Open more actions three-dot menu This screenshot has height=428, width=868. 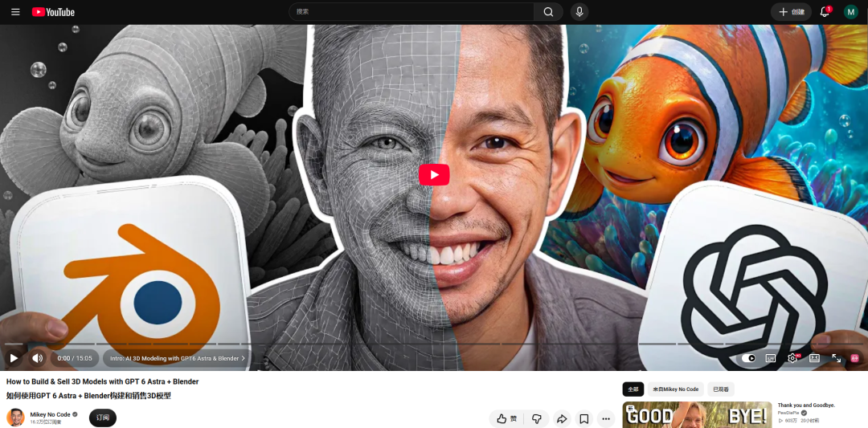(x=606, y=418)
